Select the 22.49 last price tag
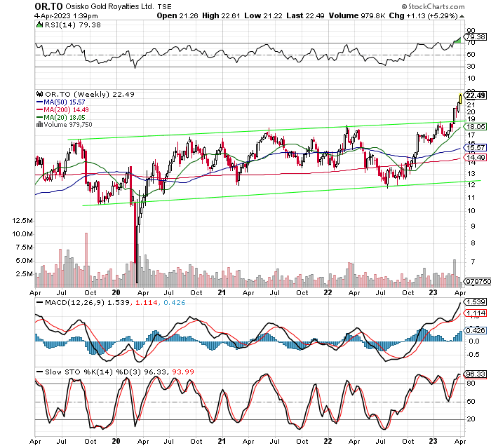 pos(476,96)
